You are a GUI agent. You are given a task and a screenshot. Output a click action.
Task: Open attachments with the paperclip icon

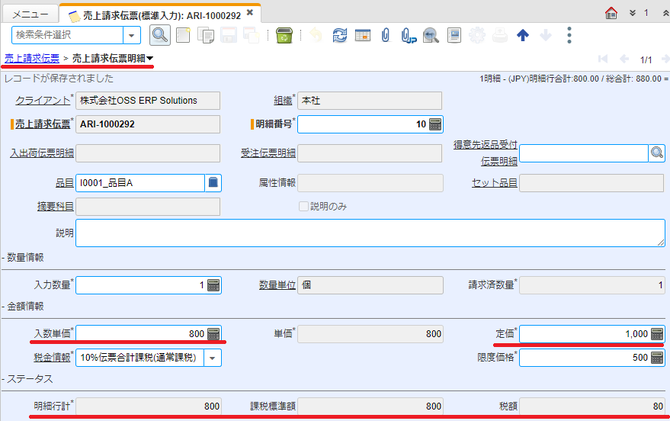[x=385, y=35]
